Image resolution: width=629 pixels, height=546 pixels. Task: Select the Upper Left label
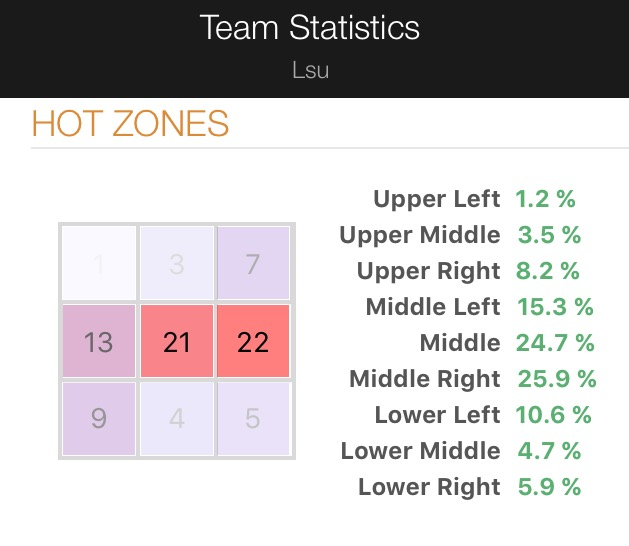coord(436,199)
